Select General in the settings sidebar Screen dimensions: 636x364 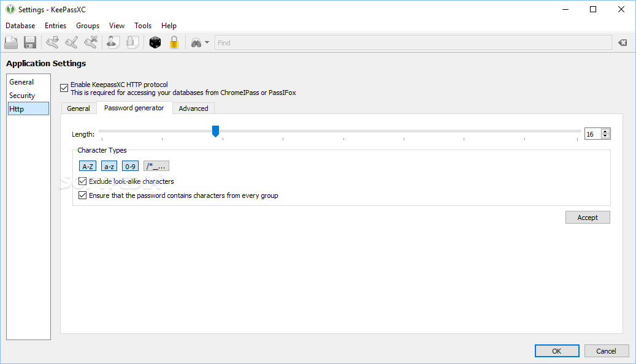(x=28, y=82)
